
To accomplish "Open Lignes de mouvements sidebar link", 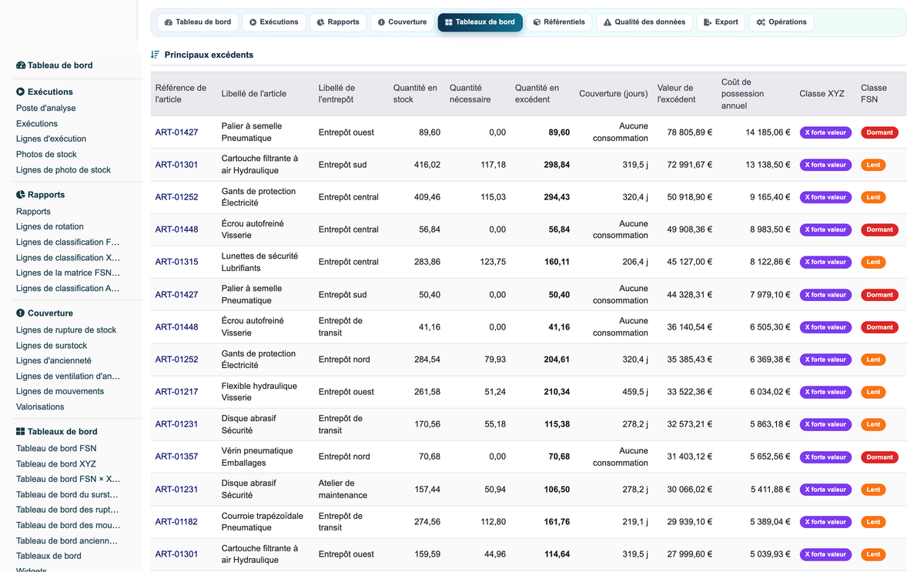I will [60, 392].
